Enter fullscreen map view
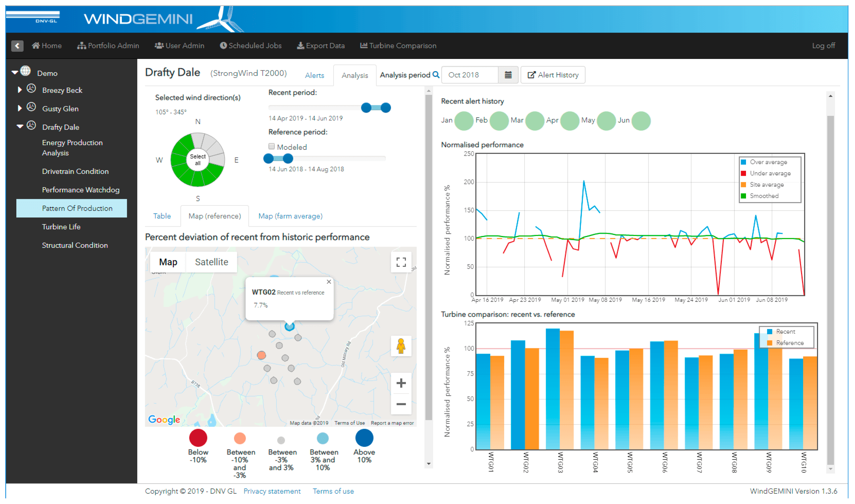The width and height of the screenshot is (855, 504). 401,262
